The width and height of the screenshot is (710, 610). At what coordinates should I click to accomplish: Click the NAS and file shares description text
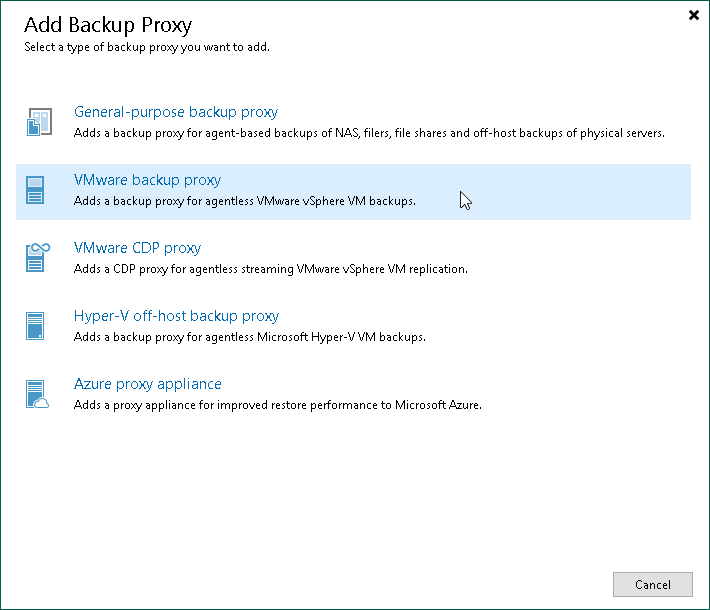tap(369, 133)
